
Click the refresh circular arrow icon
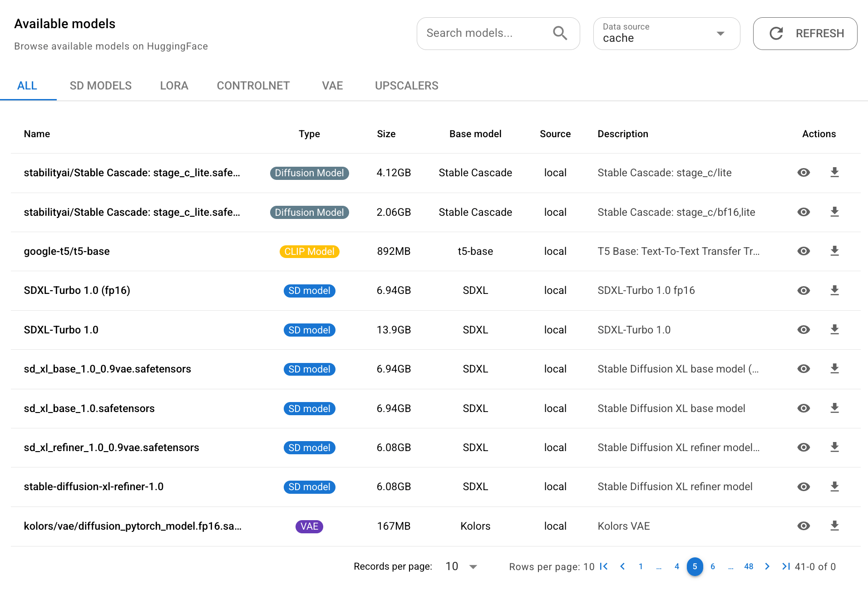pyautogui.click(x=776, y=33)
